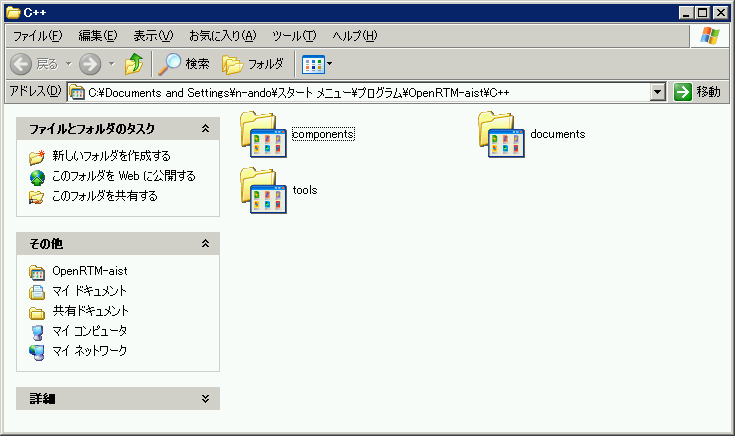This screenshot has width=735, height=436.
Task: Open the tools folder icon
Action: pyautogui.click(x=263, y=190)
